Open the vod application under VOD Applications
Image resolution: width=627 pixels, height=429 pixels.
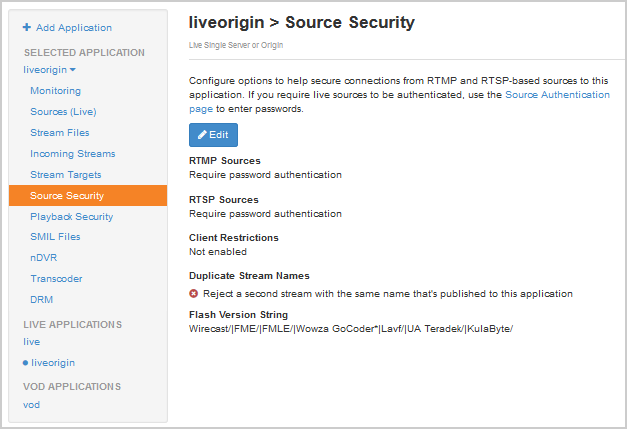(x=31, y=404)
